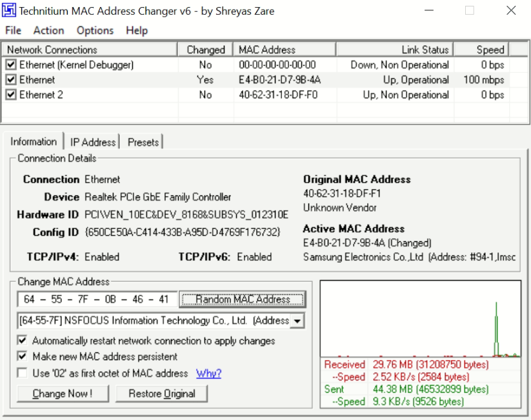Switch to the Information tab
The height and width of the screenshot is (420, 531).
click(x=34, y=141)
